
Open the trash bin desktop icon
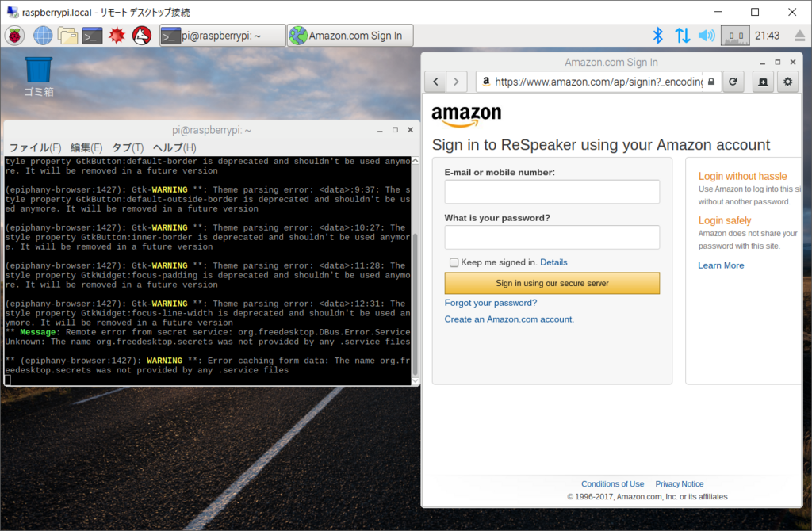pos(39,77)
